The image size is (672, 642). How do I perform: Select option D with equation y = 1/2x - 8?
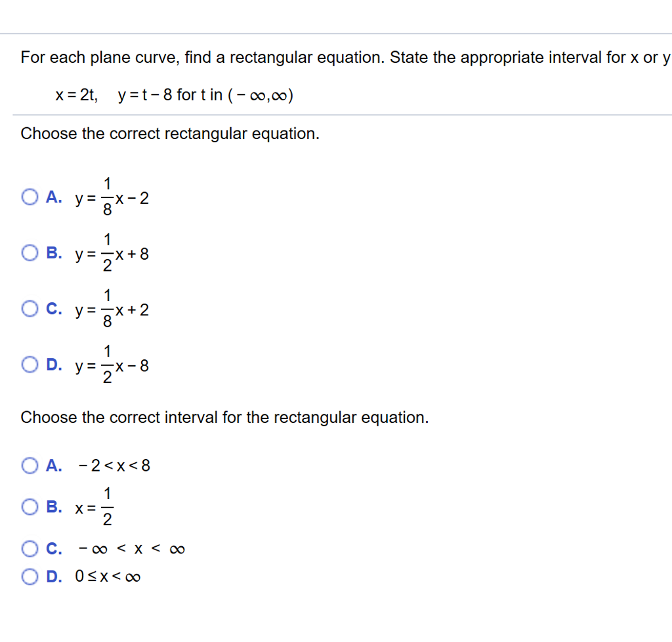30,364
